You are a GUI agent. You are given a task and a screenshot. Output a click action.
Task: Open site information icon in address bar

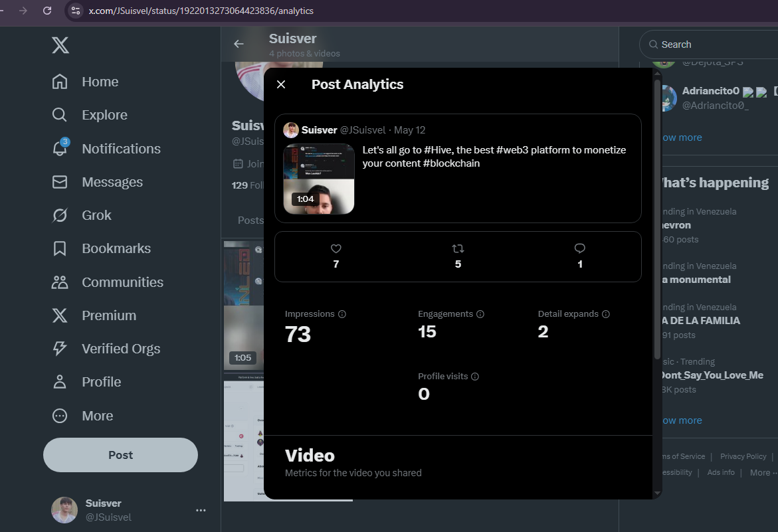pyautogui.click(x=76, y=11)
